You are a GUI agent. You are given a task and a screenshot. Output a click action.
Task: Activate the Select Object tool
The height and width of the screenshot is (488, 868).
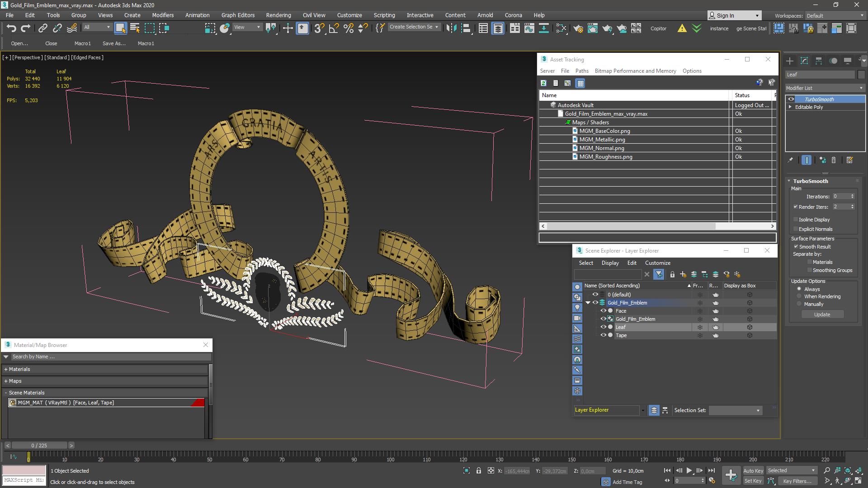click(x=120, y=28)
